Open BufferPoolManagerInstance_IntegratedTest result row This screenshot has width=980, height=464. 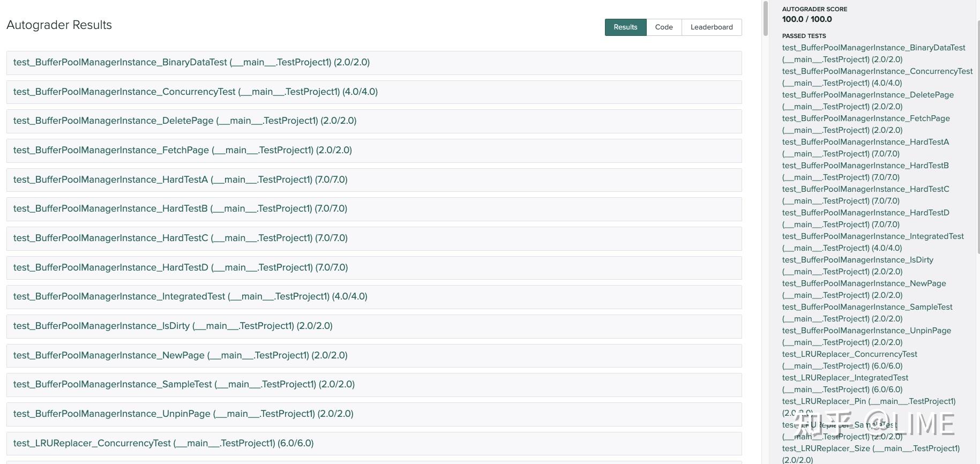374,297
